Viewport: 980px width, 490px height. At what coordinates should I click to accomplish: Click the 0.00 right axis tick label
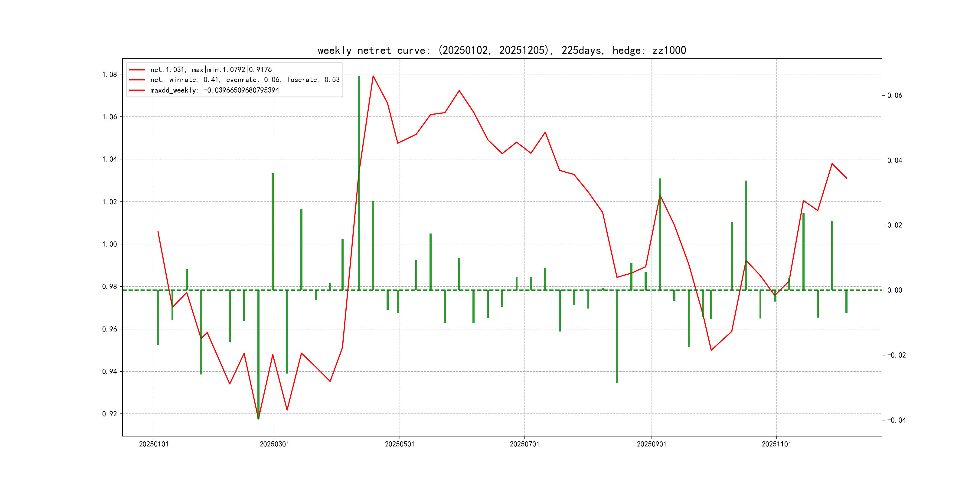pyautogui.click(x=894, y=290)
